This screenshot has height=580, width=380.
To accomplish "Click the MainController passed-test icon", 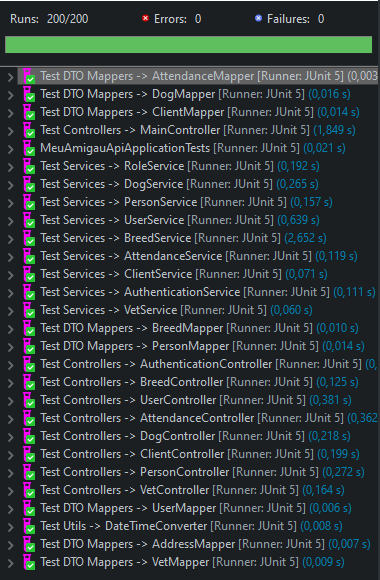I will (29, 131).
